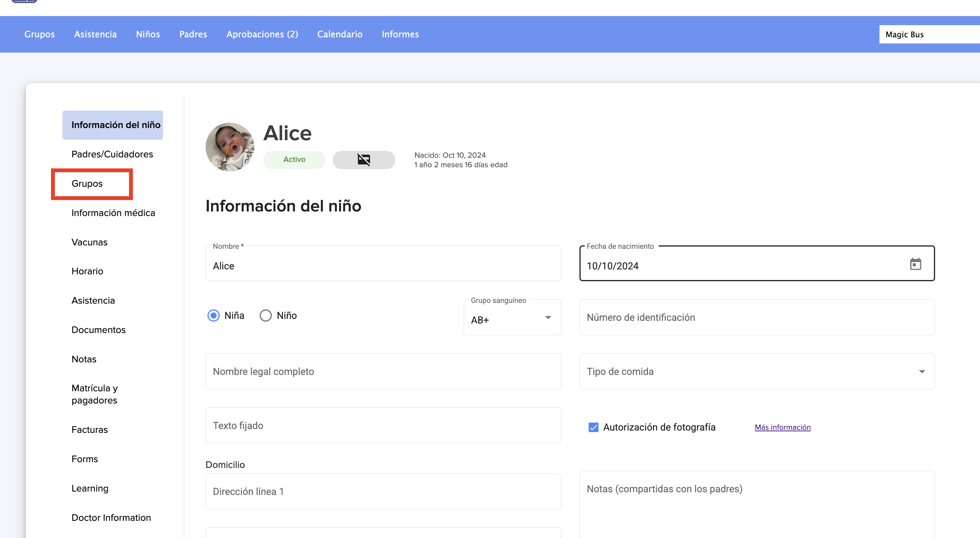This screenshot has width=980, height=538.
Task: Open Matrícula y pagadores sidebar section
Action: [95, 394]
